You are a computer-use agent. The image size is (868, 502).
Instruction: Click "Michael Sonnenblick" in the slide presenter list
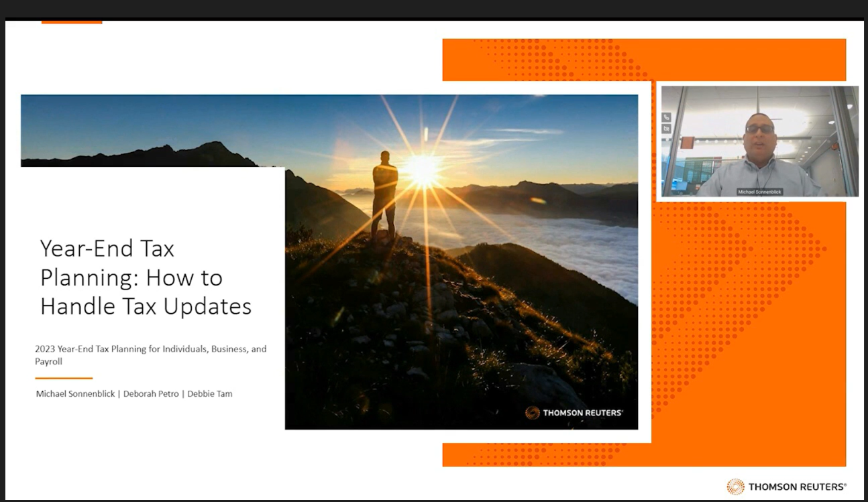[x=75, y=393]
